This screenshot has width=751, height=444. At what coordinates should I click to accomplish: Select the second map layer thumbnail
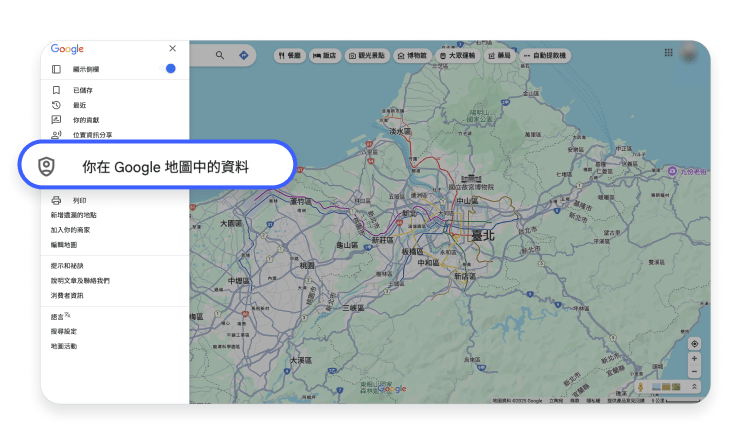pyautogui.click(x=666, y=387)
